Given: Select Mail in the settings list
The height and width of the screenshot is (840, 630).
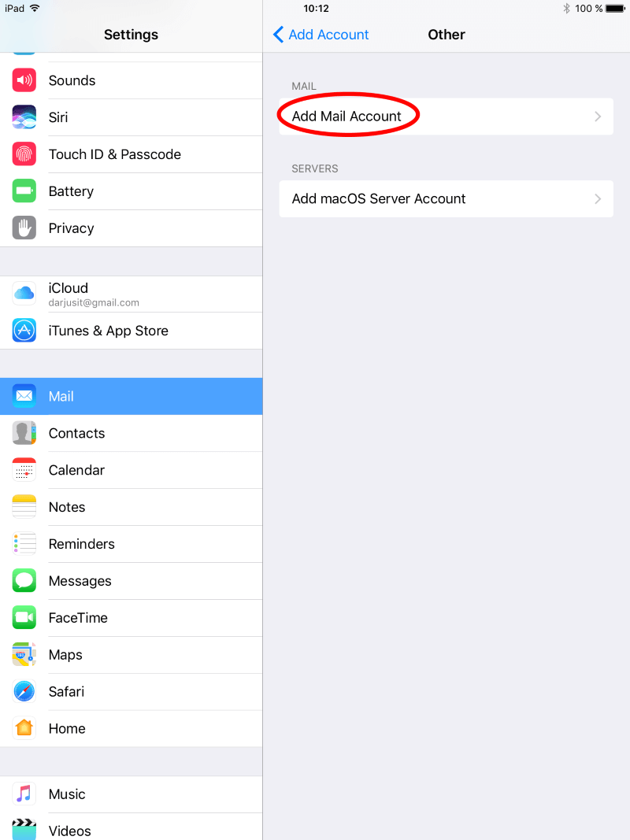Looking at the screenshot, I should tap(132, 397).
